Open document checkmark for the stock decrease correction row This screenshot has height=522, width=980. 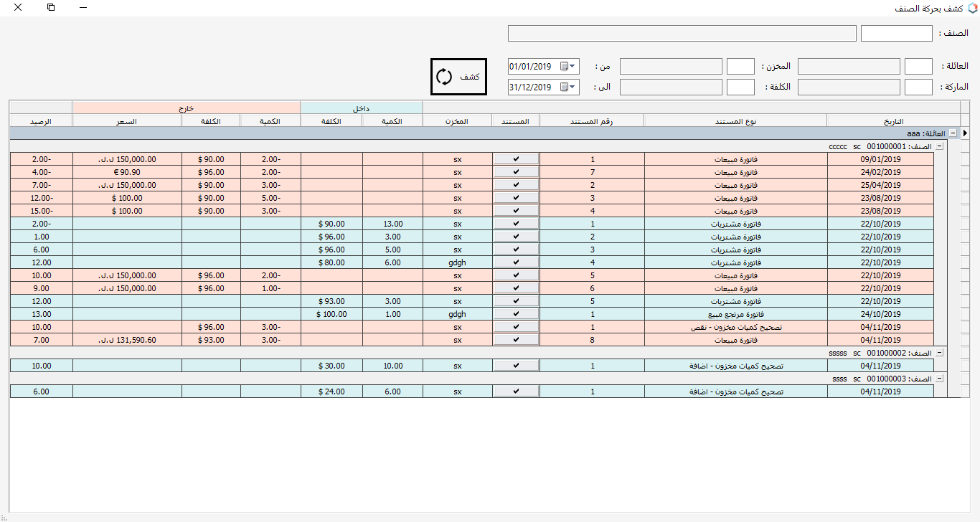(516, 327)
